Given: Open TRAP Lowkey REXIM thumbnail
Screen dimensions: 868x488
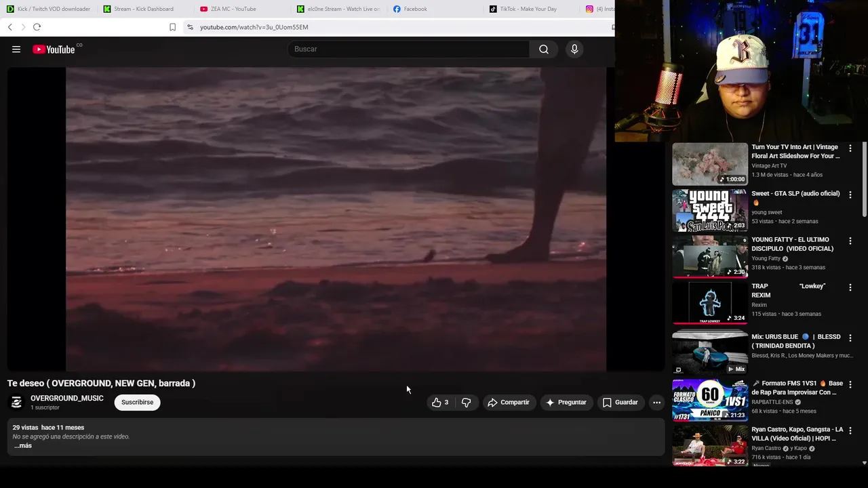Looking at the screenshot, I should [709, 303].
